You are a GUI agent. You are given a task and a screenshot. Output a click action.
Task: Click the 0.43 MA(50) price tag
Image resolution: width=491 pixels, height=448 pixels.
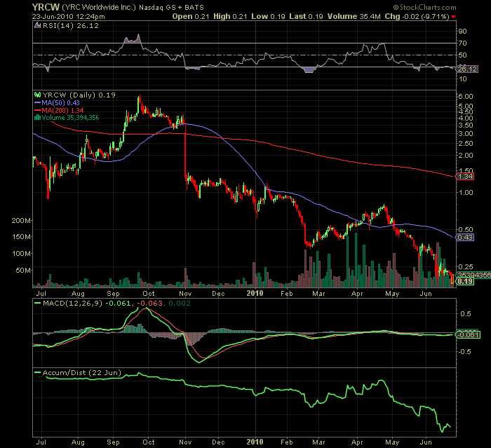point(465,237)
